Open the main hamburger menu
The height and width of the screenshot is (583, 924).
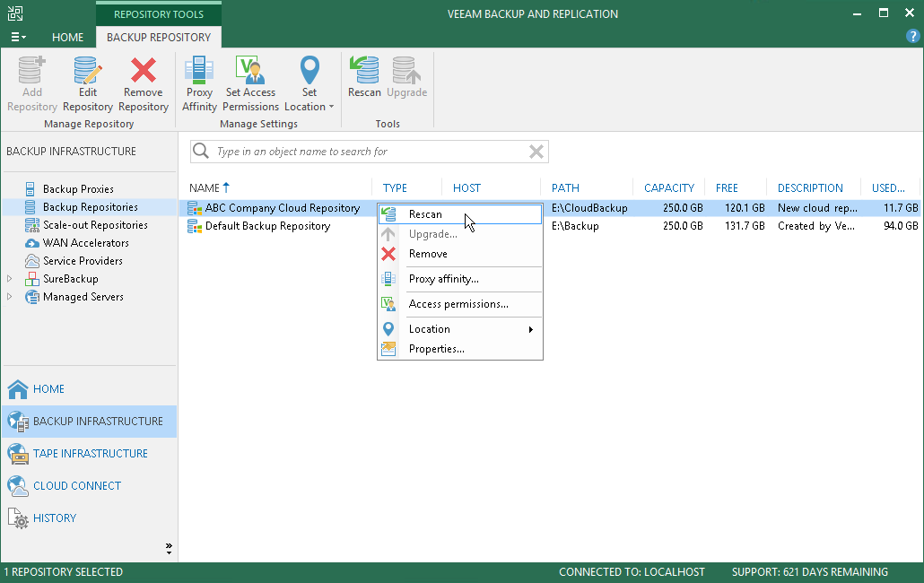(18, 37)
